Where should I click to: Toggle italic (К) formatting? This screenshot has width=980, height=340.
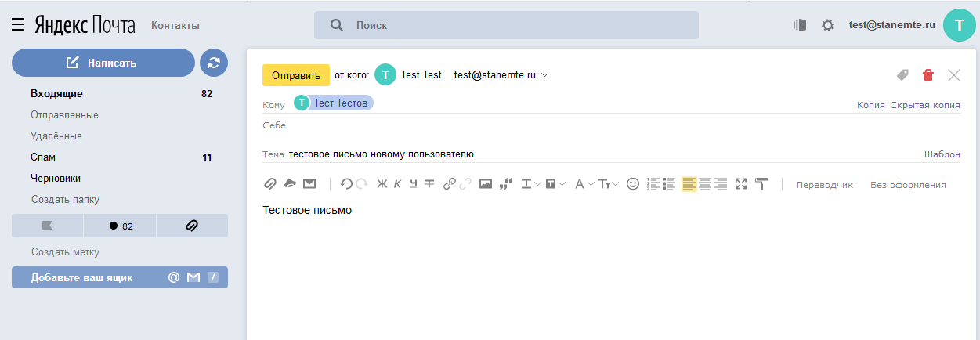397,184
